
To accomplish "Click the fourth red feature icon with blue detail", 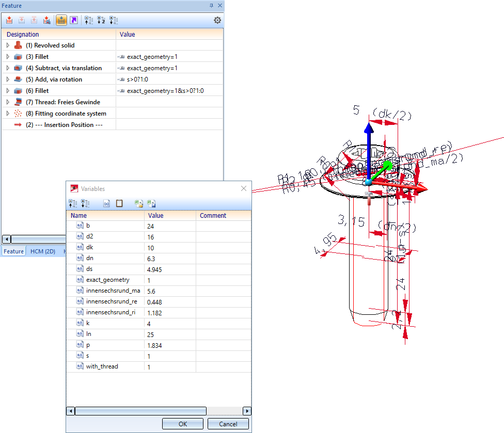I will pyautogui.click(x=46, y=20).
